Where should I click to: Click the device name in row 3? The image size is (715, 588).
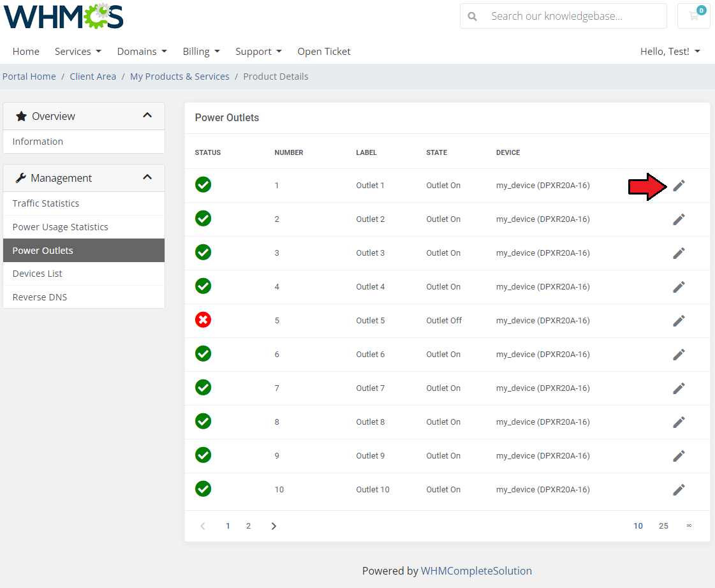543,253
